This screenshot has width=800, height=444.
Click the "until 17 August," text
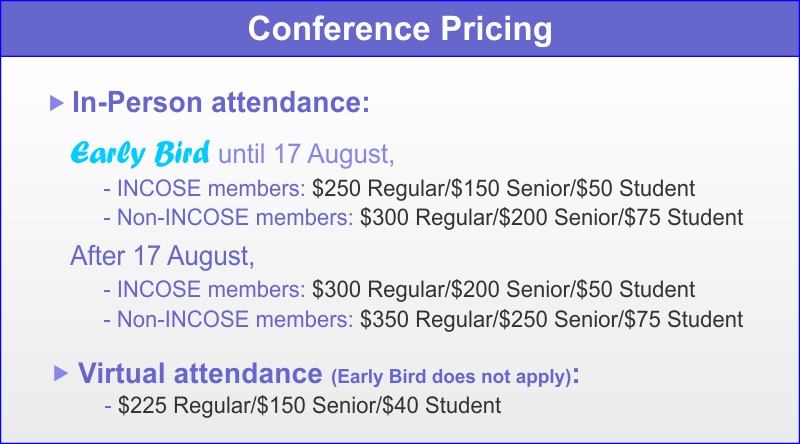(x=306, y=154)
